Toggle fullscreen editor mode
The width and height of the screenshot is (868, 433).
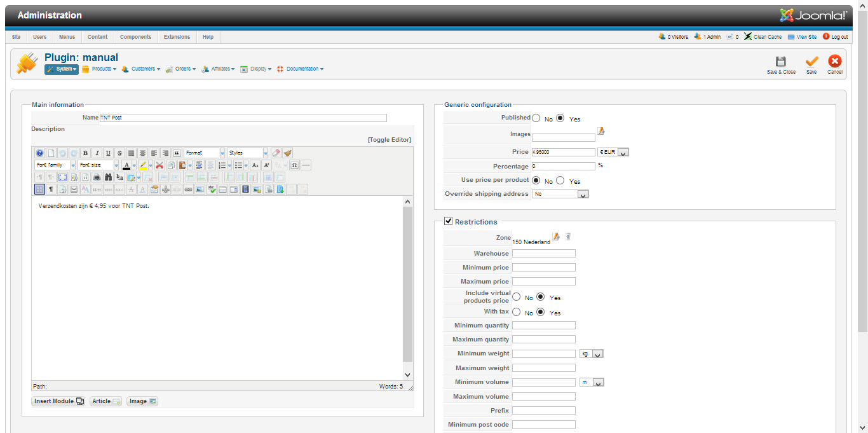click(62, 177)
